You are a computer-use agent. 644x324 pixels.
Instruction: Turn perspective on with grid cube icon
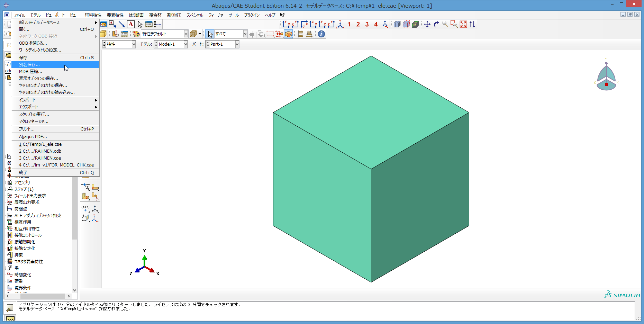tap(397, 24)
